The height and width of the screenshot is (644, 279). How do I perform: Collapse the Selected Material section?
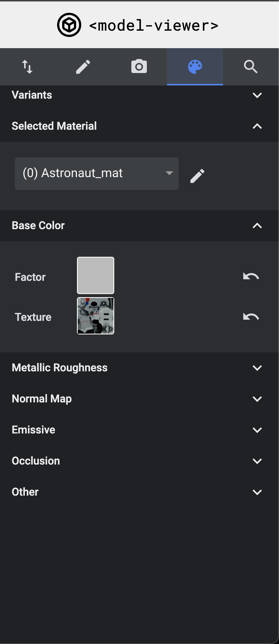point(257,126)
